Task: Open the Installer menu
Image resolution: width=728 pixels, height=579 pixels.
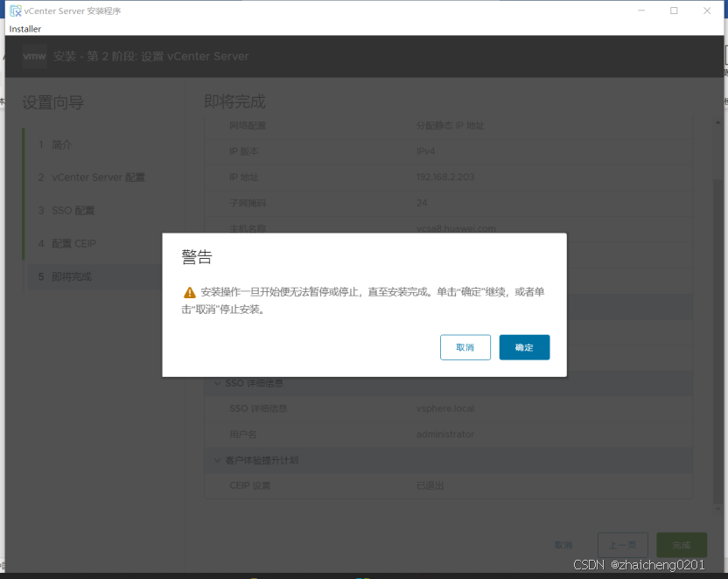Action: [25, 29]
